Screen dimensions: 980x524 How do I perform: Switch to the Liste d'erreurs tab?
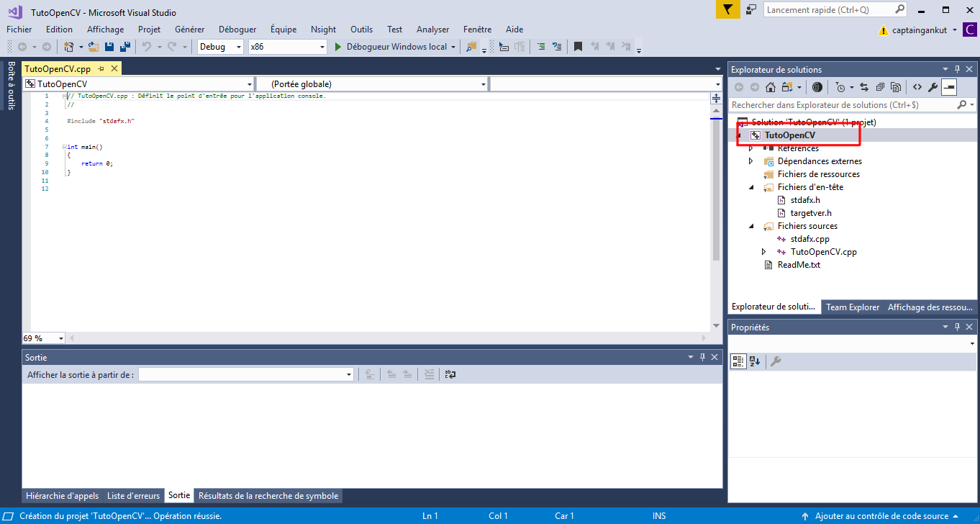(x=133, y=496)
